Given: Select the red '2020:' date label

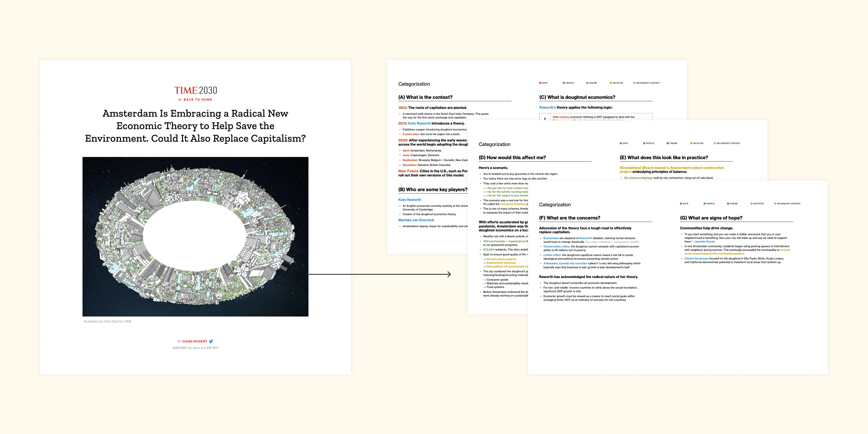Looking at the screenshot, I should coord(403,140).
